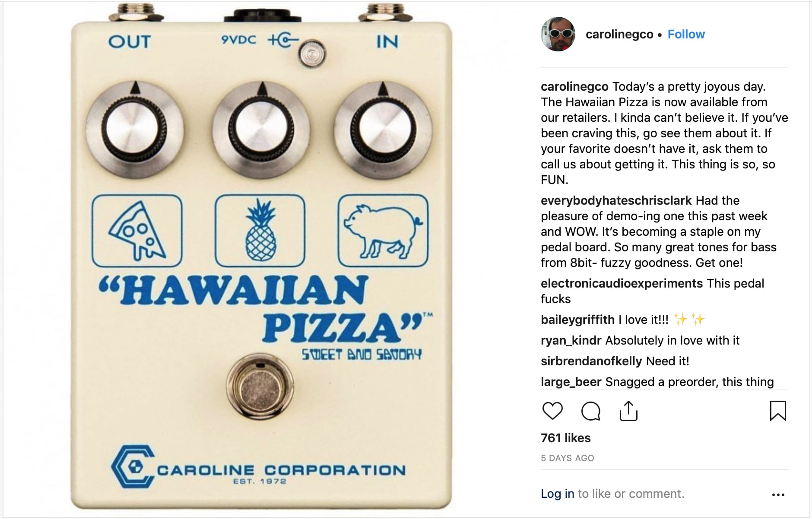
Task: Open ryan_kindr commenter profile
Action: pos(571,340)
